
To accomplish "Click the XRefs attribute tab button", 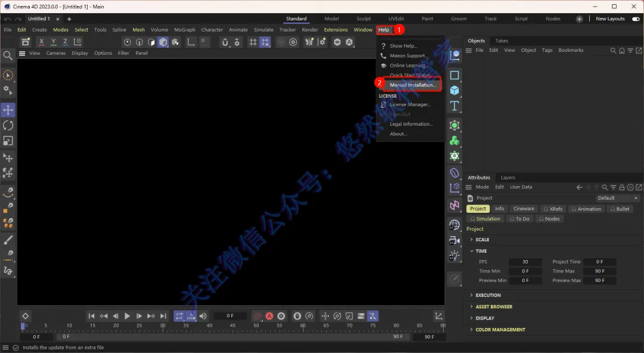I will point(553,209).
